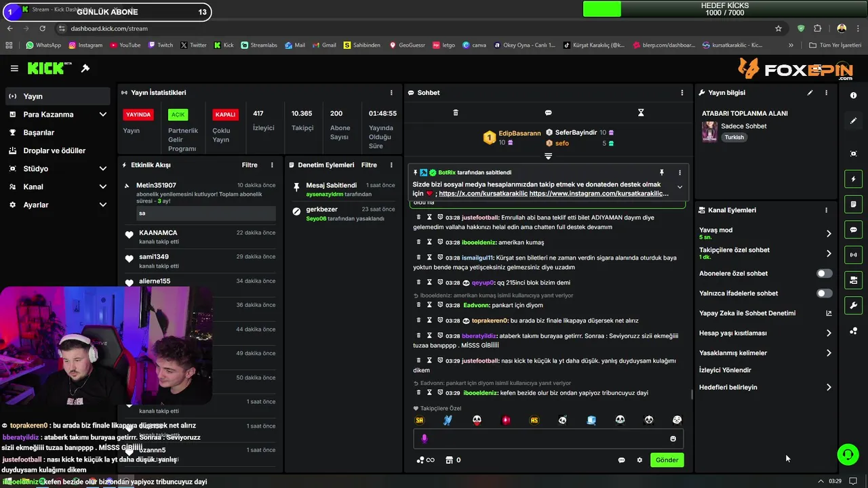The height and width of the screenshot is (488, 868).
Task: Open Yayın İstatistikleri three-dot menu
Action: [391, 93]
